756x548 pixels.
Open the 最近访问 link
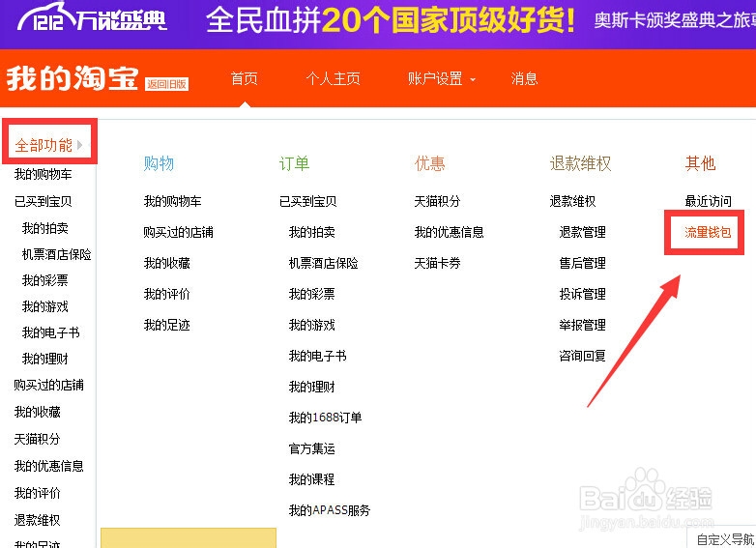(709, 201)
